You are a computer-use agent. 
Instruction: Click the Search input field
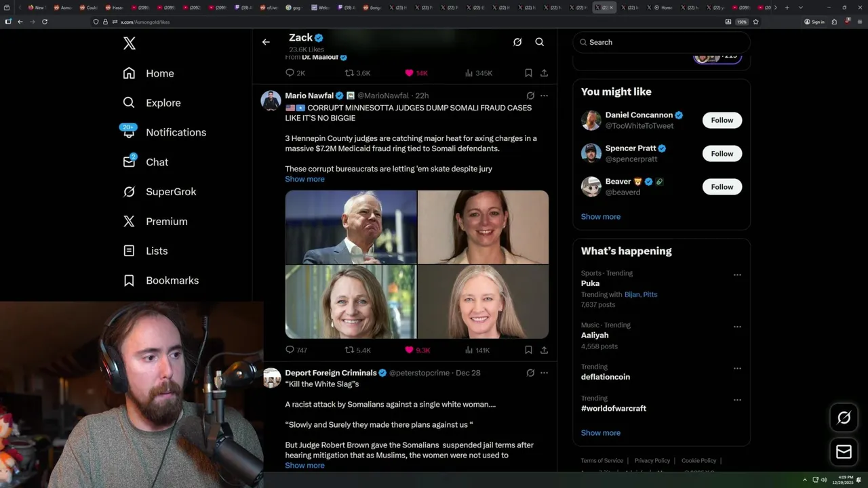click(661, 42)
